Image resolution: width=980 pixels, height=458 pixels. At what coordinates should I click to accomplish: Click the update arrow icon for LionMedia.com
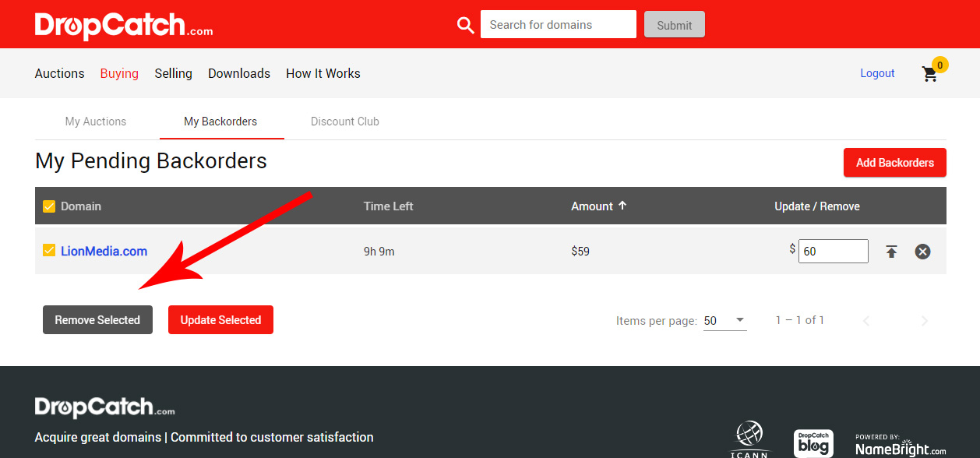(892, 252)
